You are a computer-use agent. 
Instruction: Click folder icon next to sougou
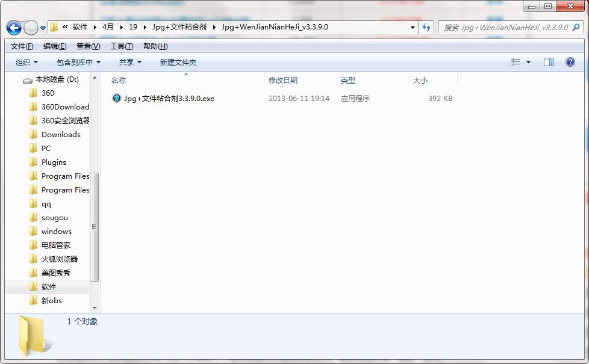click(34, 218)
